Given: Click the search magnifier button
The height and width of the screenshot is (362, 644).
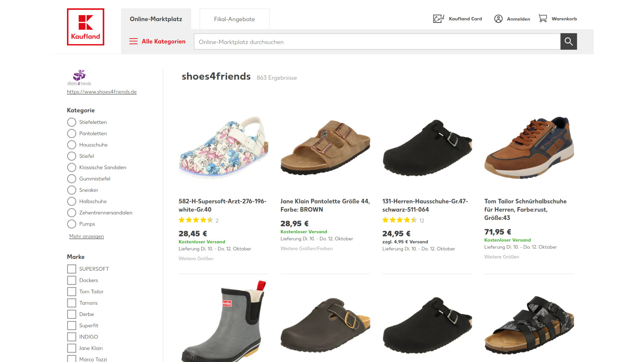Looking at the screenshot, I should pos(569,41).
